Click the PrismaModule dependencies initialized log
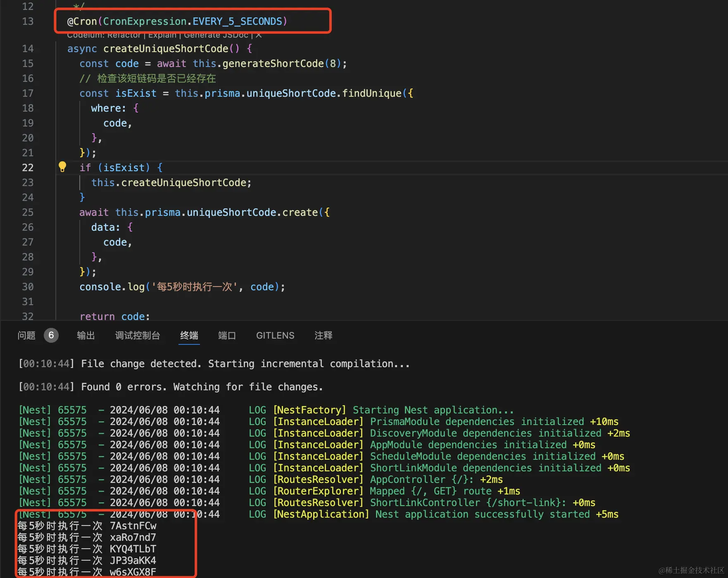The image size is (728, 578). [477, 422]
